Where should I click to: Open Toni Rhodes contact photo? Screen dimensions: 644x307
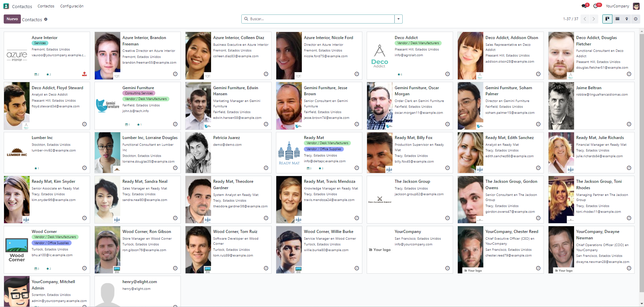561,200
